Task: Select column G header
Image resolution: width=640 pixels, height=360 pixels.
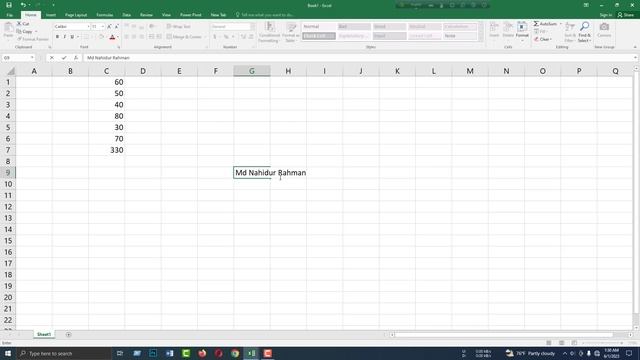Action: [252, 71]
